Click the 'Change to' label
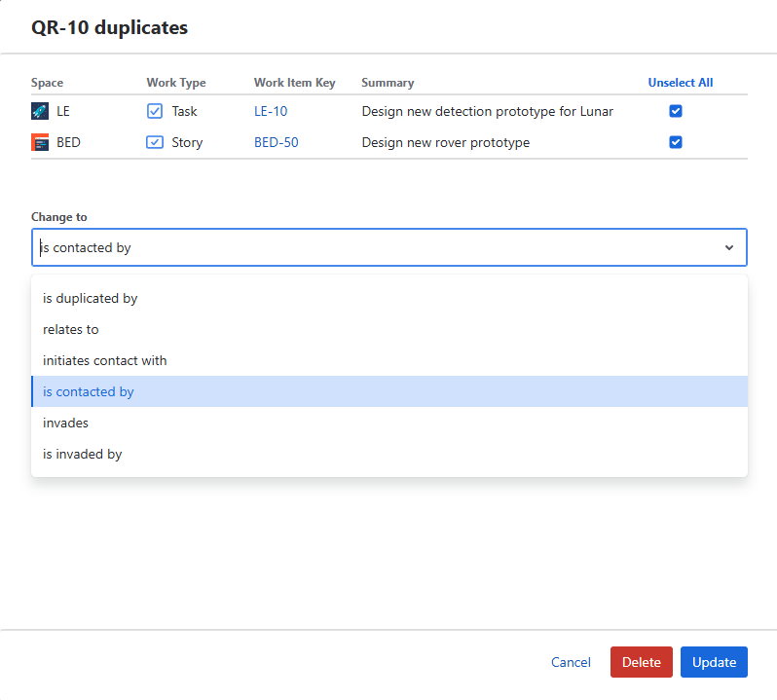The image size is (777, 700). pos(59,217)
